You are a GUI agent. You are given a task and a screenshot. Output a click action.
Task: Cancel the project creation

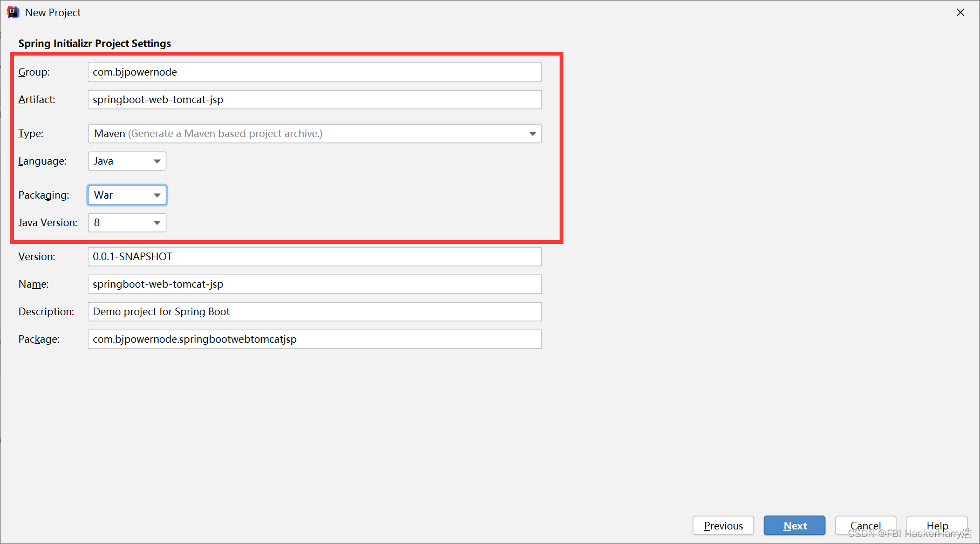tap(866, 526)
